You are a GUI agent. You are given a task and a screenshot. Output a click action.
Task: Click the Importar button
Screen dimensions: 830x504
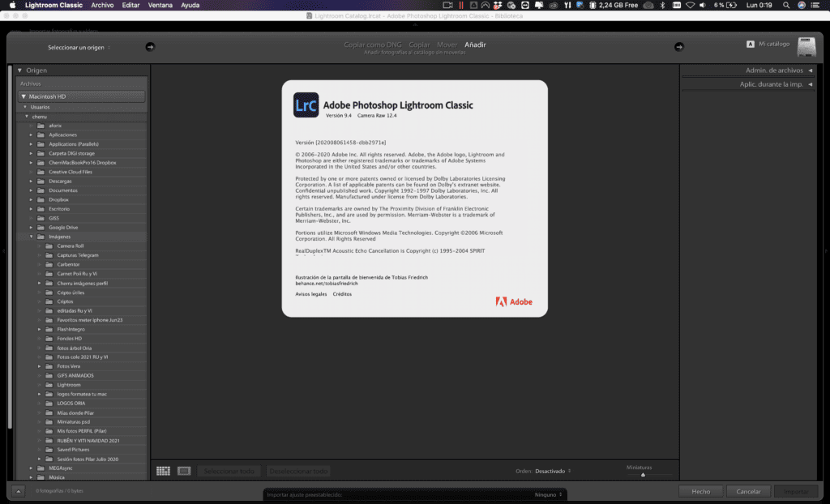click(x=796, y=491)
